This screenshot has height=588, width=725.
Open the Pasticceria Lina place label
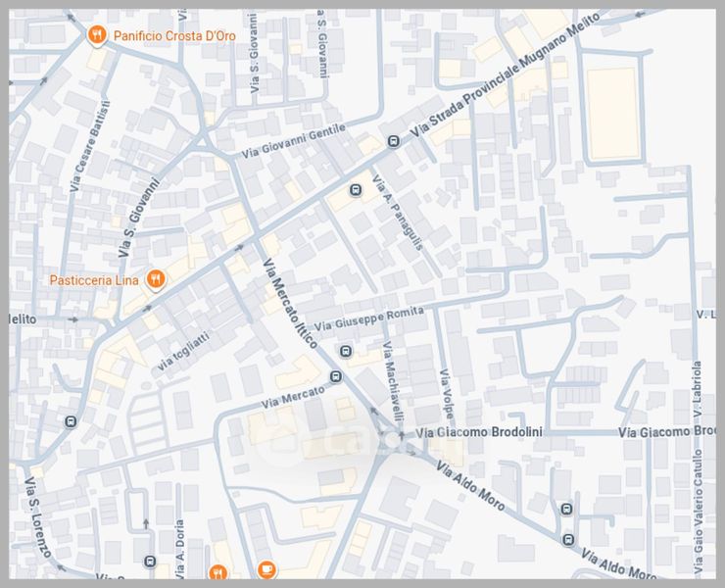(x=94, y=279)
